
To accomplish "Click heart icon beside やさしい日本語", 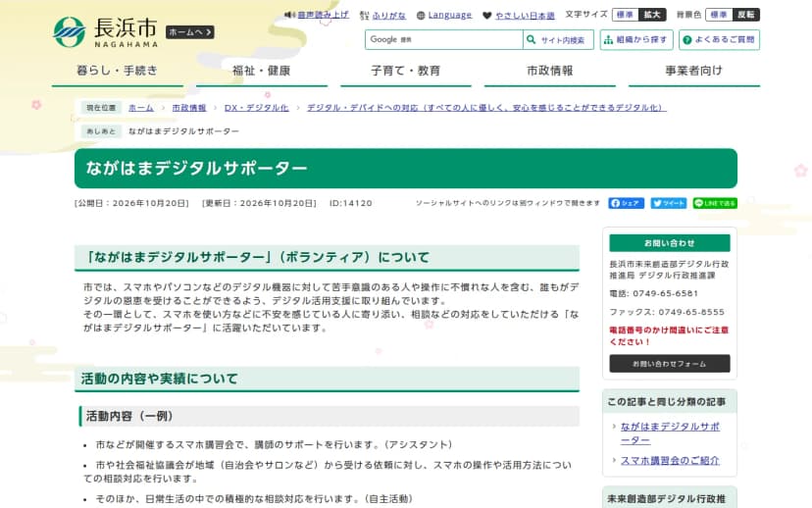I will pyautogui.click(x=486, y=16).
